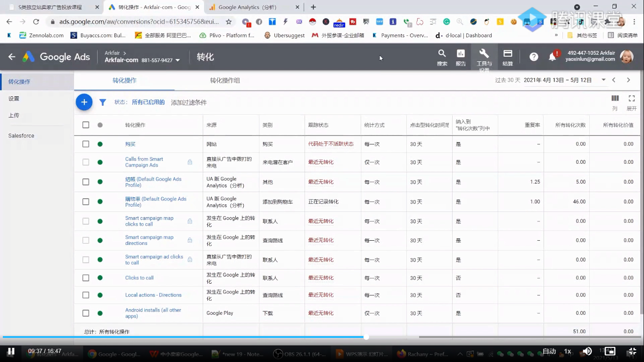Check the checkbox for the 购买 conversion row
Viewport: 644px width, 362px height.
(85, 143)
